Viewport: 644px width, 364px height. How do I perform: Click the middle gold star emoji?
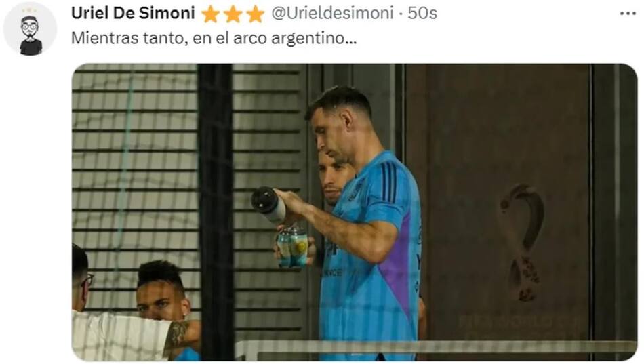[x=233, y=14]
